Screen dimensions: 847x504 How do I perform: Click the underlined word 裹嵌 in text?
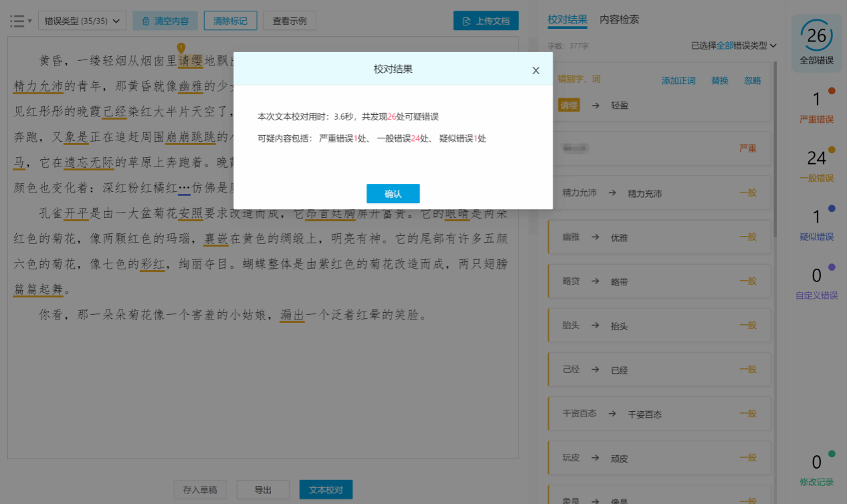(x=216, y=239)
